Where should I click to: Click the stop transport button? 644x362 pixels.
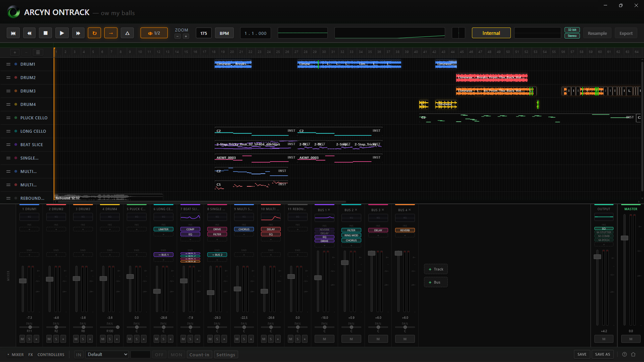tap(46, 33)
